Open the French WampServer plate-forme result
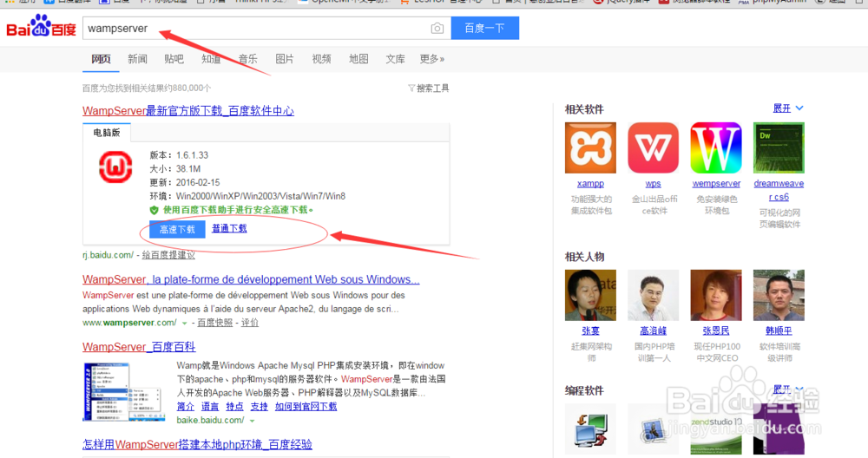This screenshot has height=458, width=868. (251, 279)
